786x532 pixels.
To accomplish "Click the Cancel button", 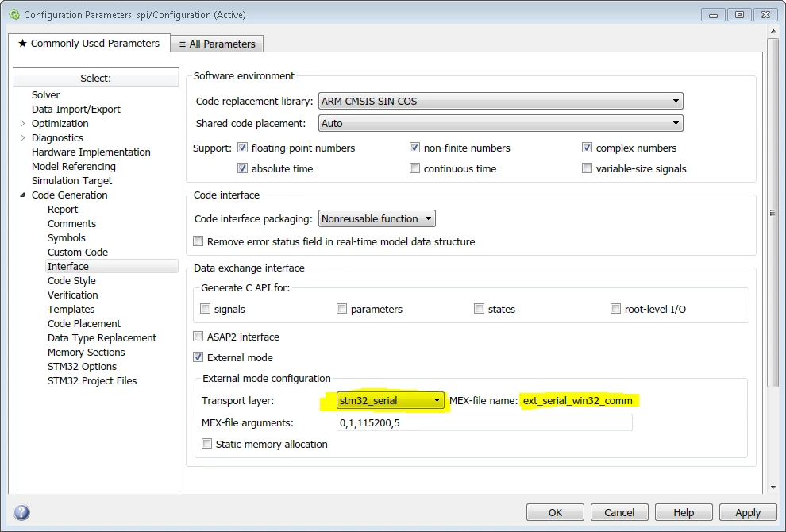I will point(619,512).
